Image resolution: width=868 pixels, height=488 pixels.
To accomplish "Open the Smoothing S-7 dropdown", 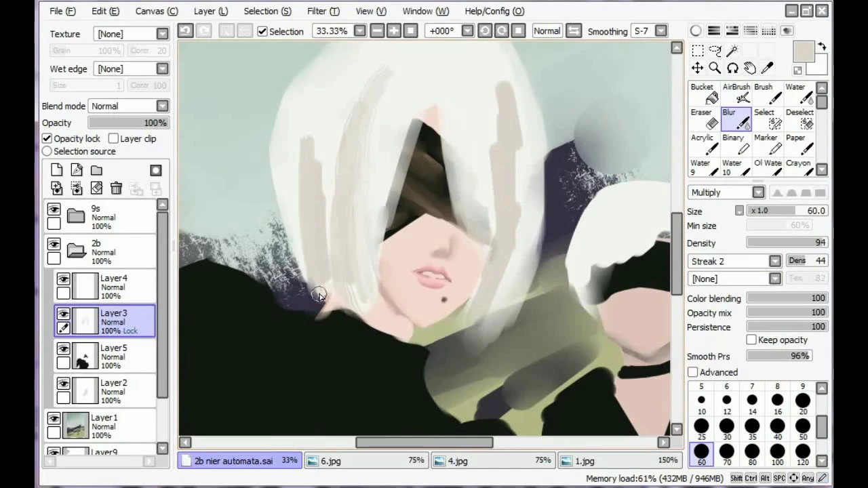I will (660, 30).
